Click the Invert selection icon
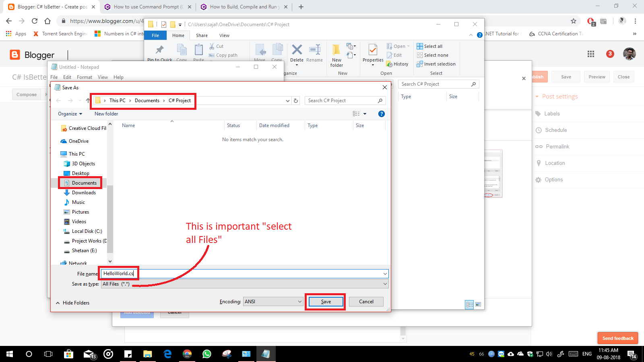 point(420,64)
